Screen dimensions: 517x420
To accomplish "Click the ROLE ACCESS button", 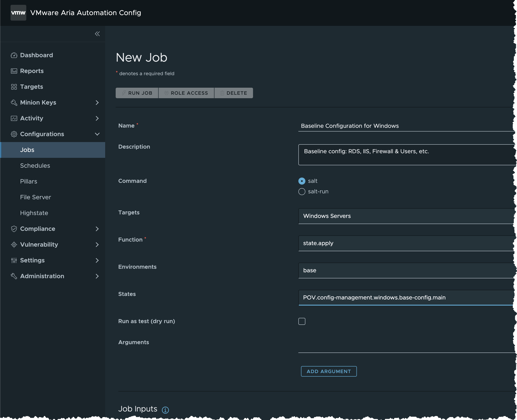I will pyautogui.click(x=186, y=93).
